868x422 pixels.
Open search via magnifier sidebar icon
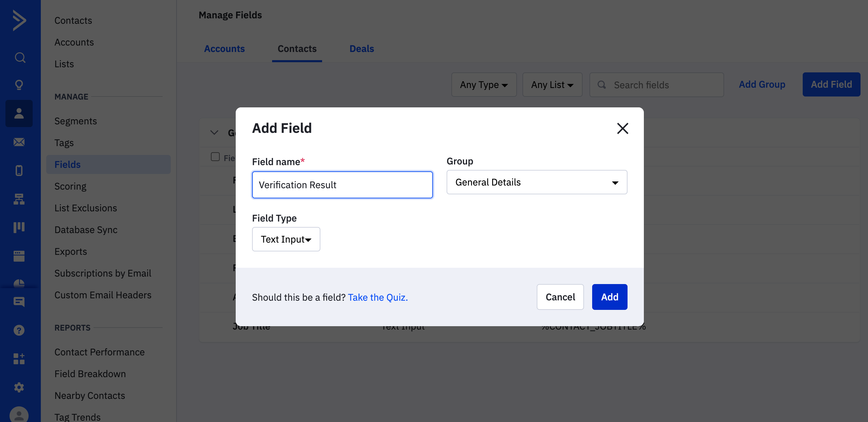tap(20, 57)
